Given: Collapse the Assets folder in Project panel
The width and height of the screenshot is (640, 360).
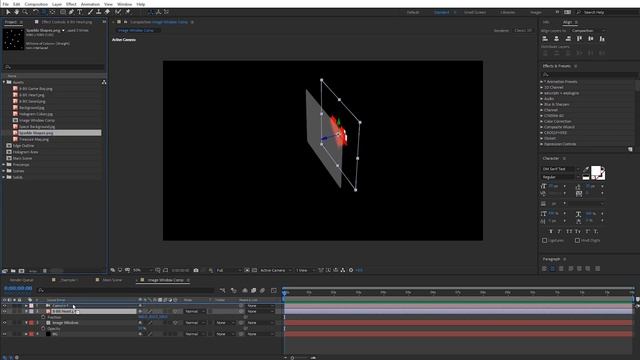Looking at the screenshot, I should (x=4, y=82).
